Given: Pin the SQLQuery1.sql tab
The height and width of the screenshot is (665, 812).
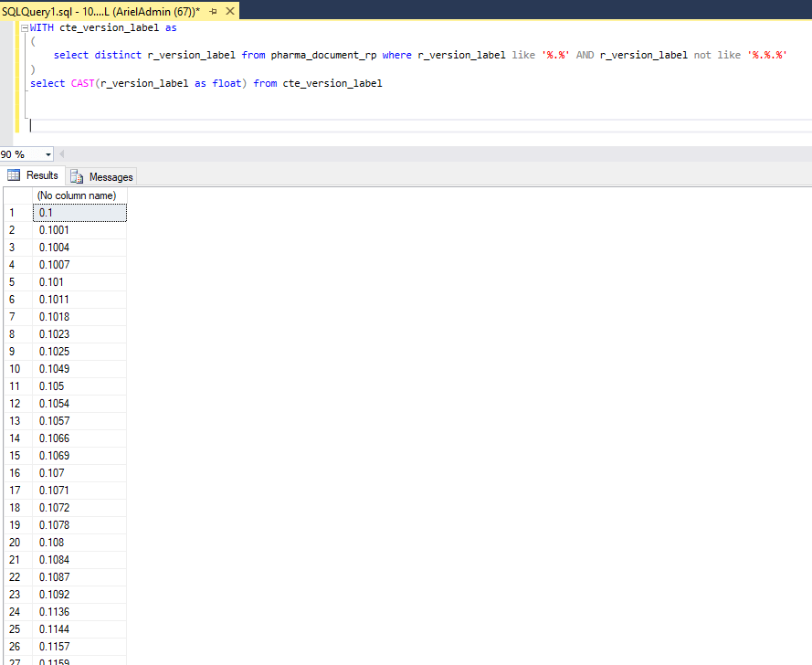Looking at the screenshot, I should click(x=214, y=11).
